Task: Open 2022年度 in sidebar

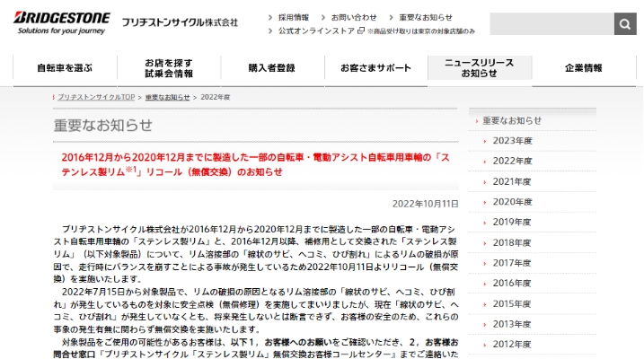Action: coord(512,161)
